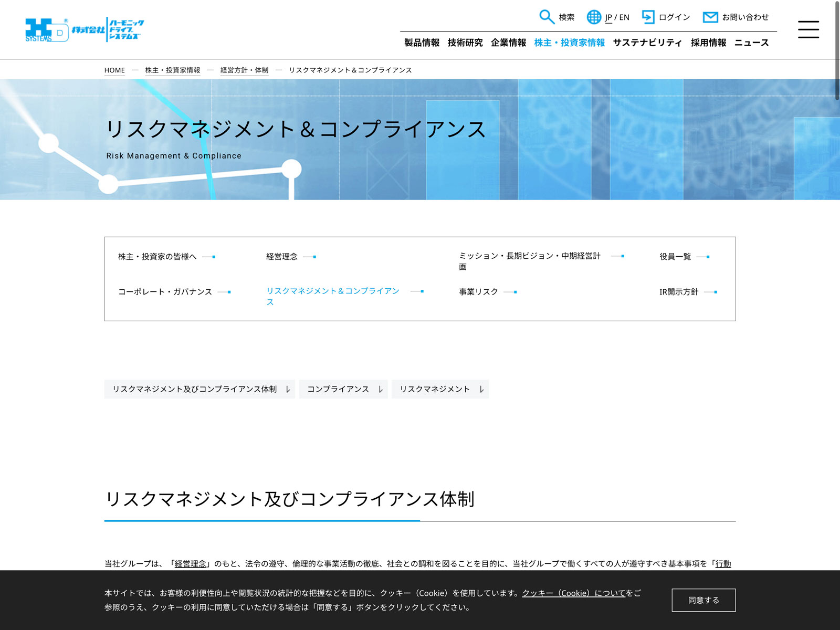The width and height of the screenshot is (840, 630).
Task: Open the 製品情報 menu
Action: [x=422, y=43]
